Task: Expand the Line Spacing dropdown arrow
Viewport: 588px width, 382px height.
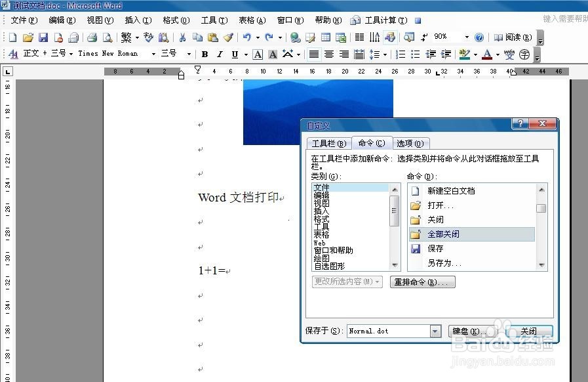Action: [x=385, y=55]
